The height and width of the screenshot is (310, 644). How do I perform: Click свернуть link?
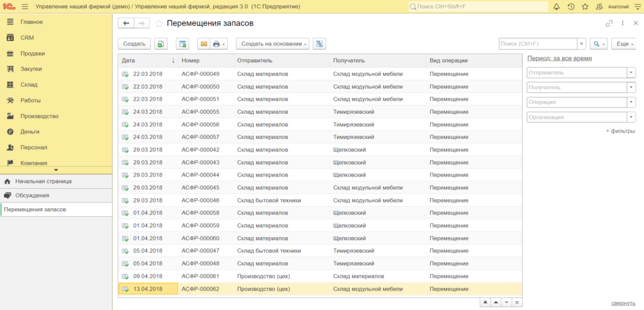point(623,303)
